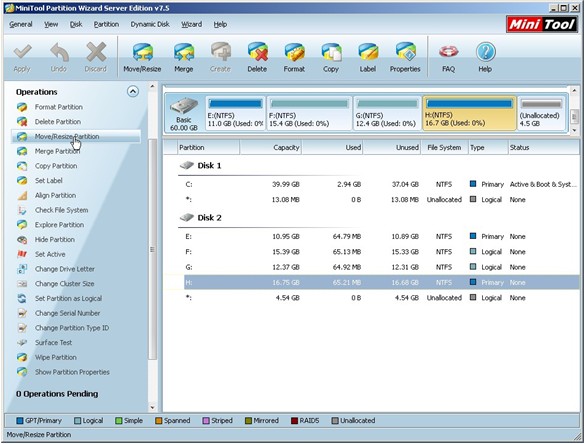Click the Set Partition as Logical icon
Viewport: 585px width, 444px height.
[22, 298]
